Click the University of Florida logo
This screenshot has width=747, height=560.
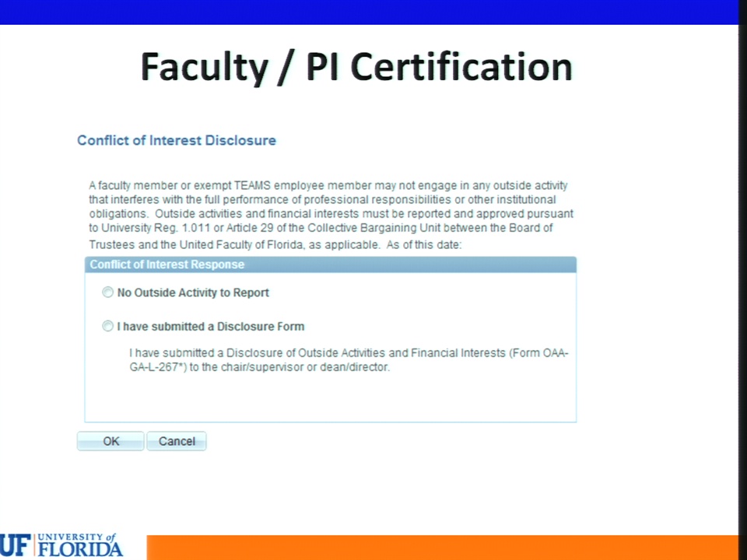[x=61, y=544]
